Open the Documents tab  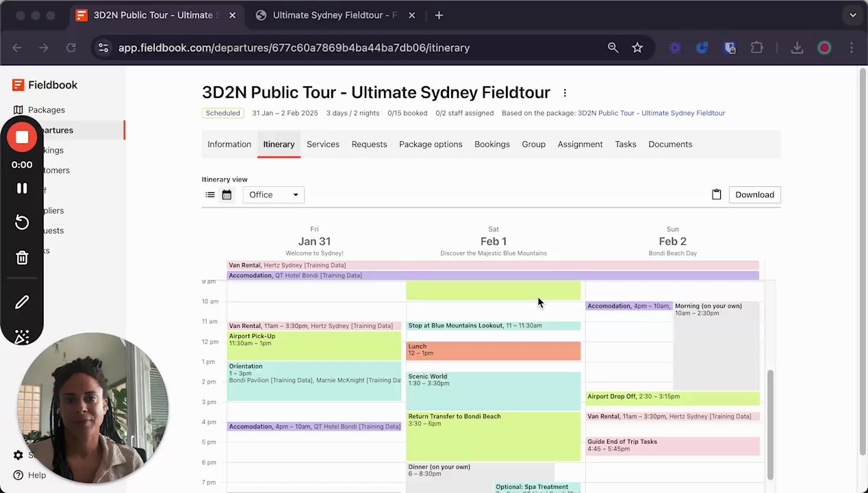[670, 144]
